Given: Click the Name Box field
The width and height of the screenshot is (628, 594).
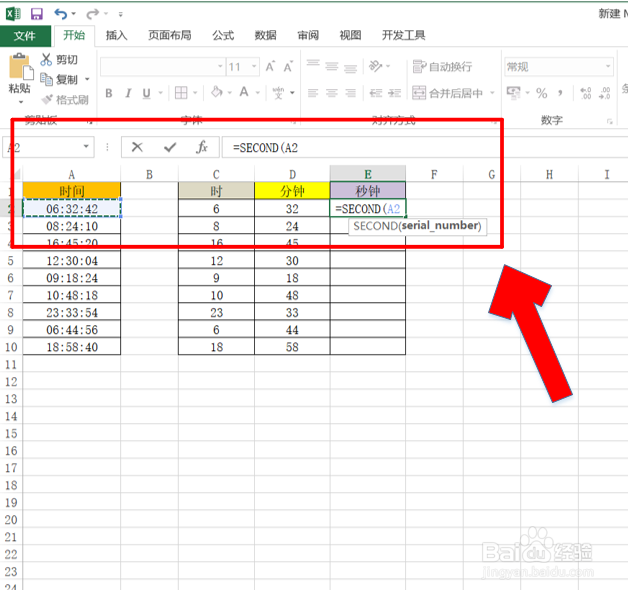Looking at the screenshot, I should [x=48, y=147].
